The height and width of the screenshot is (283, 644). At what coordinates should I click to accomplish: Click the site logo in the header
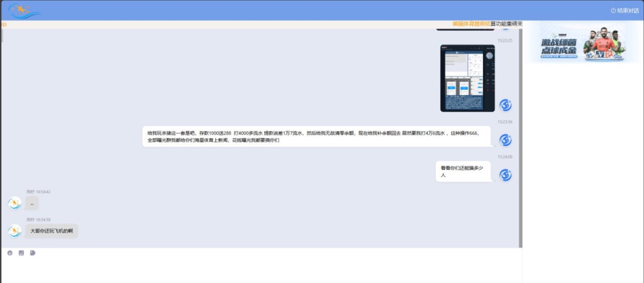click(x=24, y=10)
